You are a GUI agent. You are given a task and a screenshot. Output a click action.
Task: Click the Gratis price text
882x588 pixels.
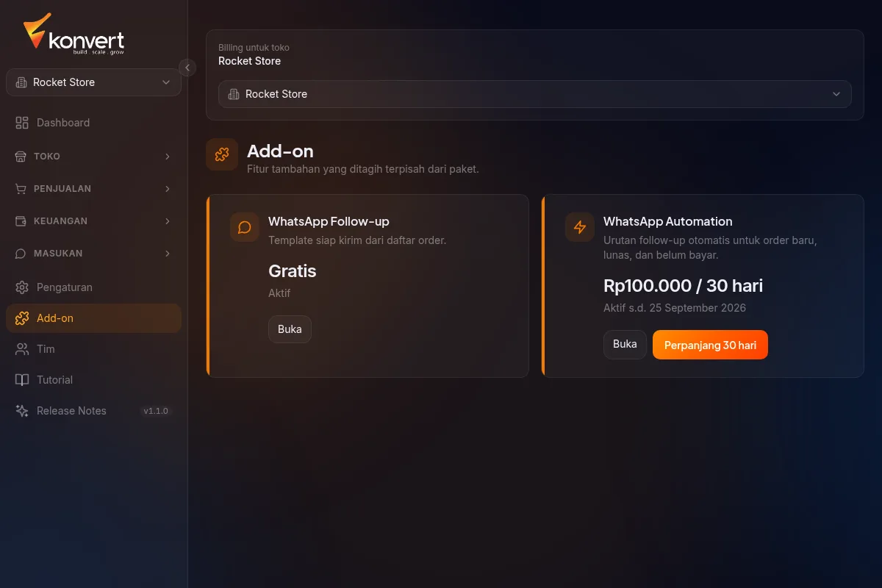click(x=293, y=271)
